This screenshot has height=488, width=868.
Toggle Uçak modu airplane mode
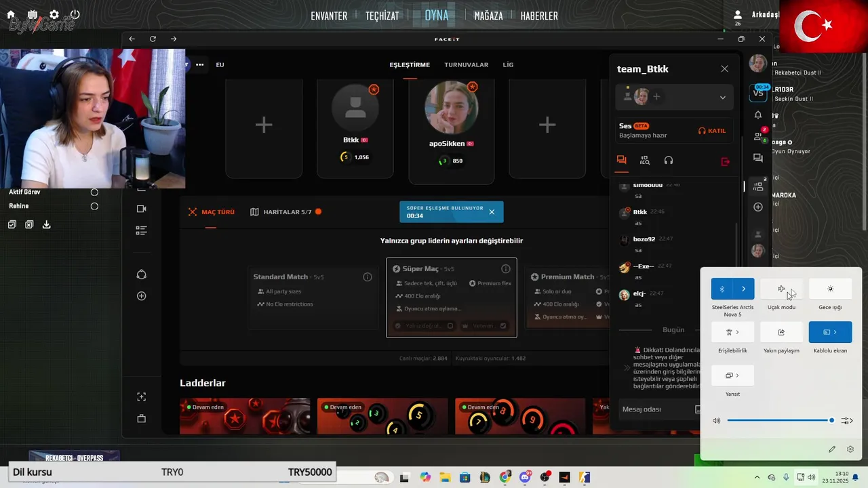click(781, 289)
